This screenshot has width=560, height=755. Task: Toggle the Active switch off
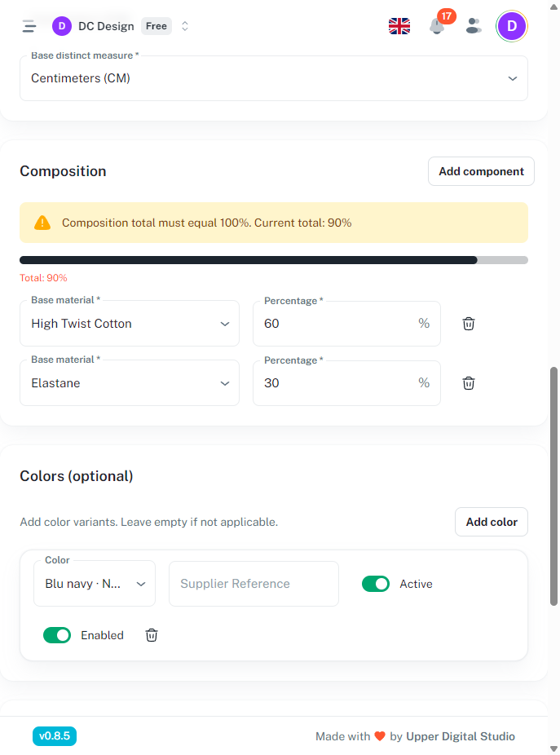pos(376,584)
